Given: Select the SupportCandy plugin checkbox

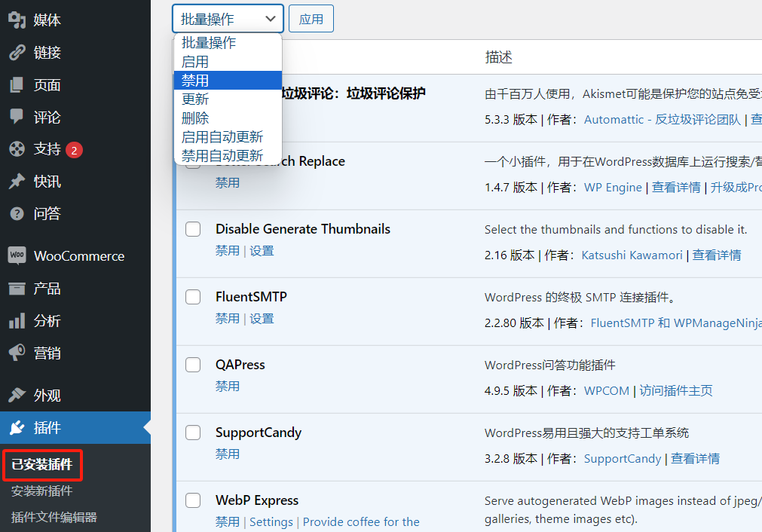Looking at the screenshot, I should (193, 433).
